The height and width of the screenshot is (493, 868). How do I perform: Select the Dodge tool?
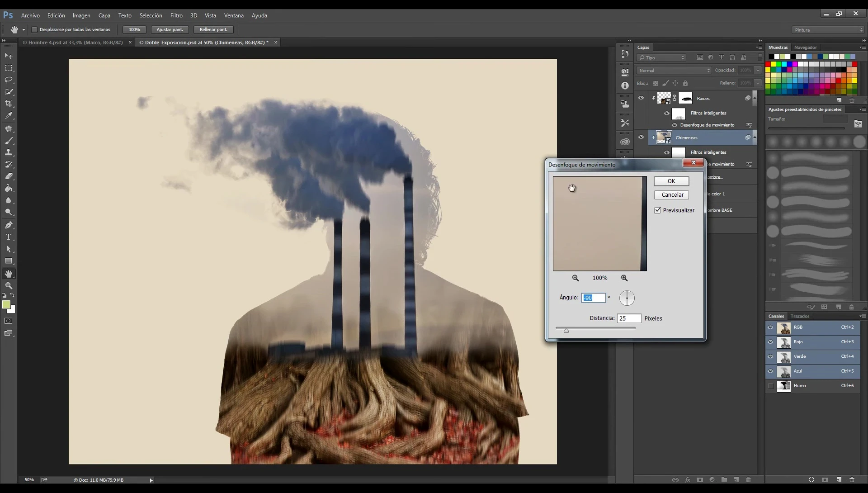(x=9, y=212)
